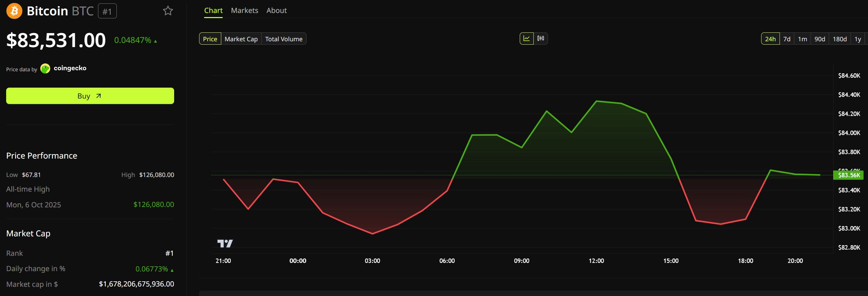This screenshot has height=296, width=868.
Task: Switch to candlestick chart view icon
Action: (x=541, y=39)
